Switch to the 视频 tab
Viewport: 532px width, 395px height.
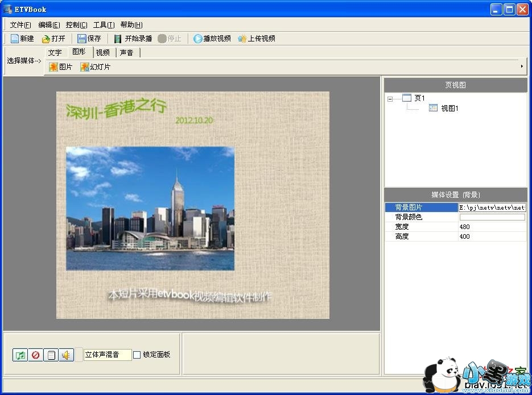pos(103,53)
